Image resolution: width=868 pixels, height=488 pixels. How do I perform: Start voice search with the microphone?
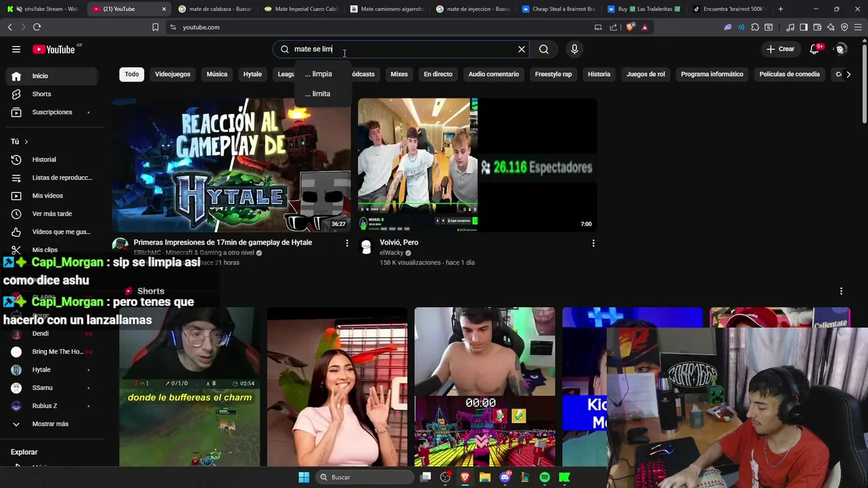[x=574, y=49]
